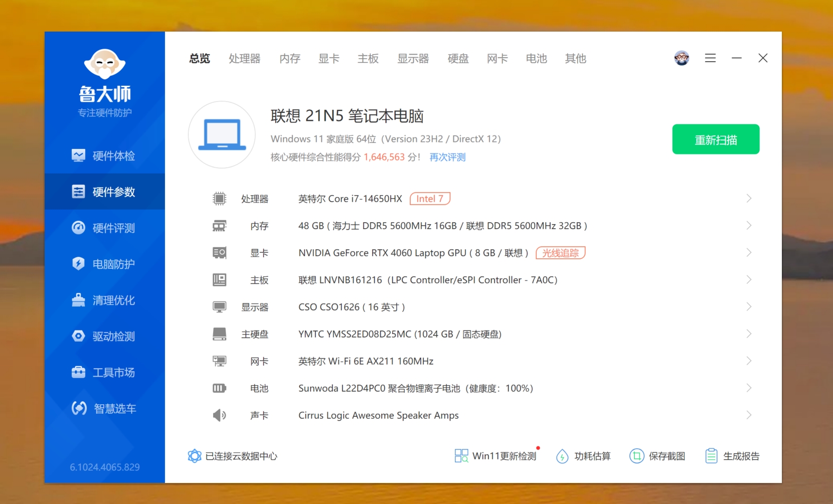Click the 电池 battery icon
833x504 pixels.
219,388
